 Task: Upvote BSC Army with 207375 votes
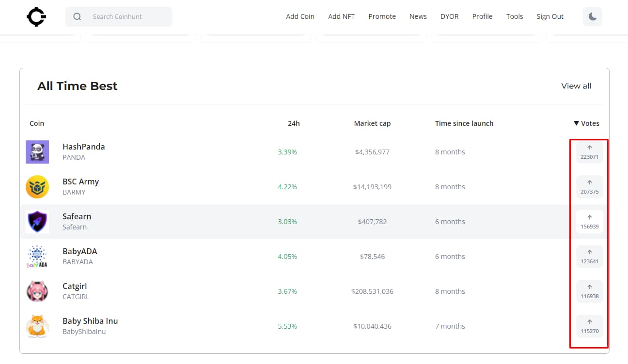click(589, 187)
